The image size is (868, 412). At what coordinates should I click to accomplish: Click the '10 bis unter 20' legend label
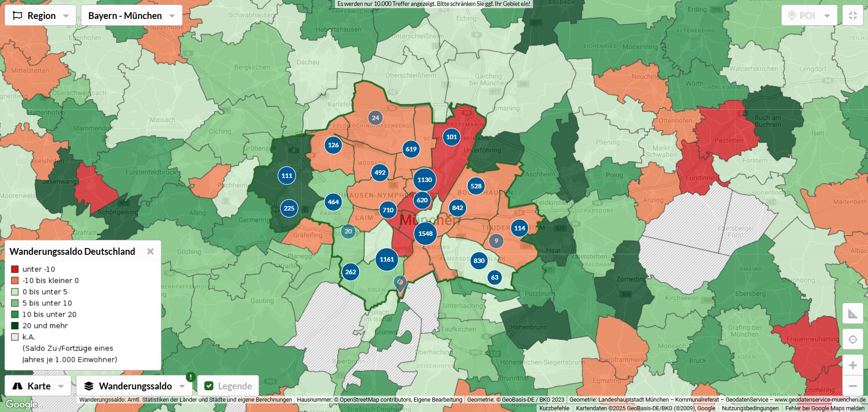[x=49, y=314]
